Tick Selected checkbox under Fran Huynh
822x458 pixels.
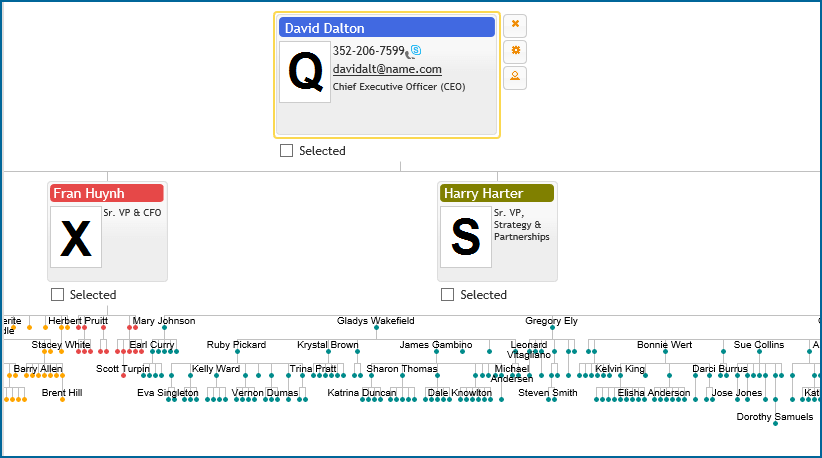tap(58, 295)
